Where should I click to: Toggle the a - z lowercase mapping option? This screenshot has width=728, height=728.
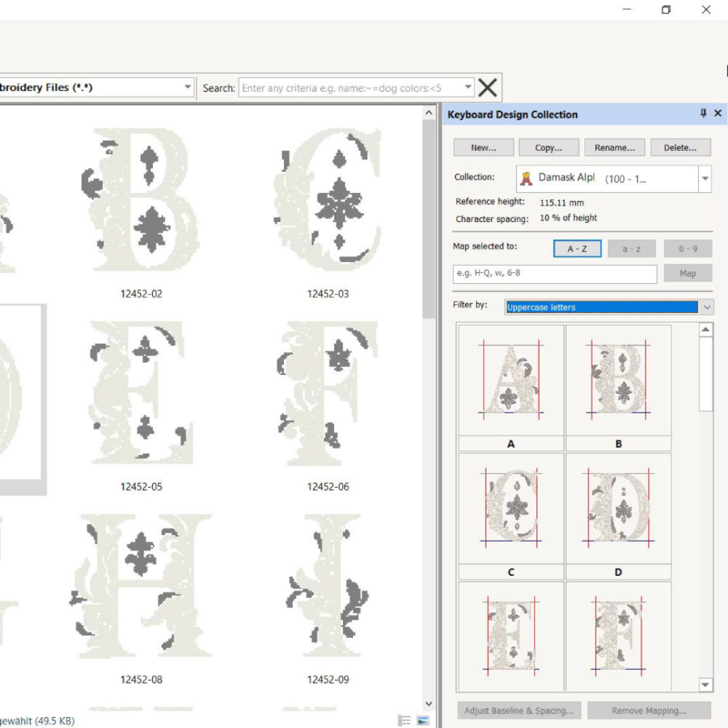(x=631, y=248)
